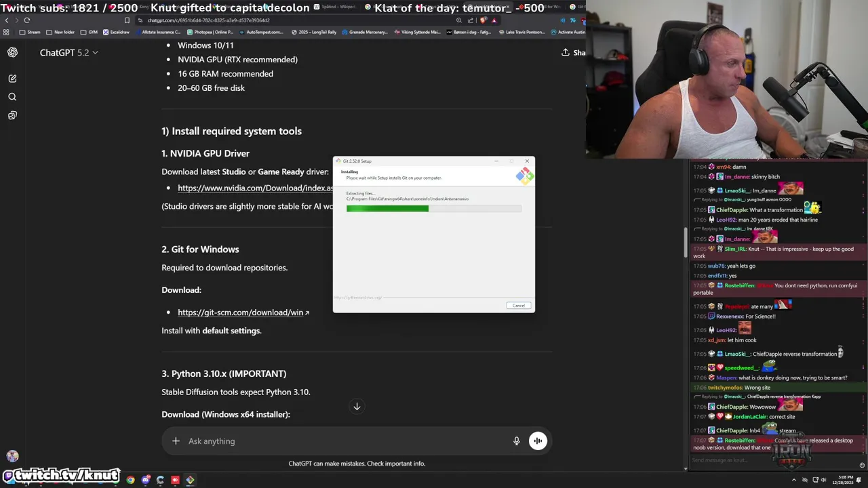Click Cancel in the Git Setup dialog
The image size is (868, 488).
point(519,306)
